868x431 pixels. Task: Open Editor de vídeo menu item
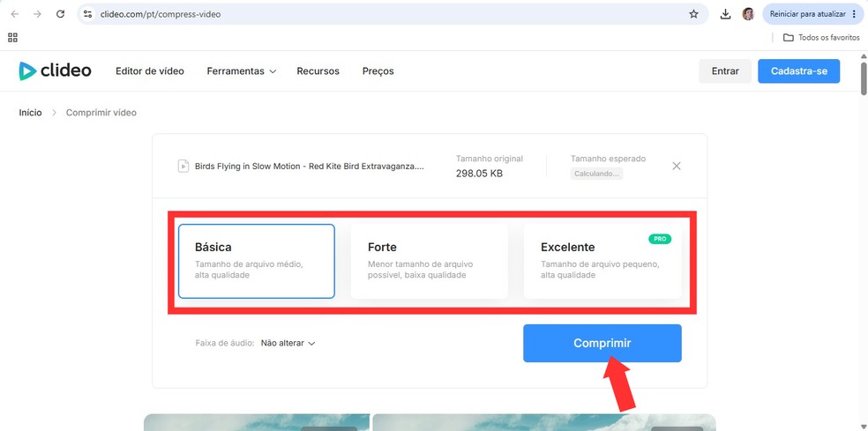[149, 71]
